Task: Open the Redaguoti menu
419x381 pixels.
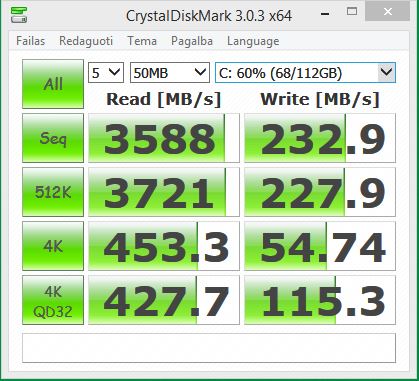Action: pyautogui.click(x=86, y=41)
